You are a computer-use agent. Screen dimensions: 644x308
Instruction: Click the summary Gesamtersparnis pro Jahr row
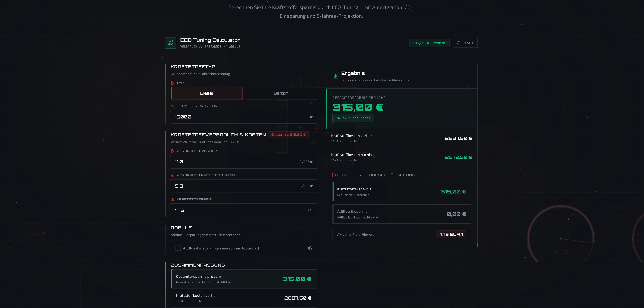pos(244,279)
